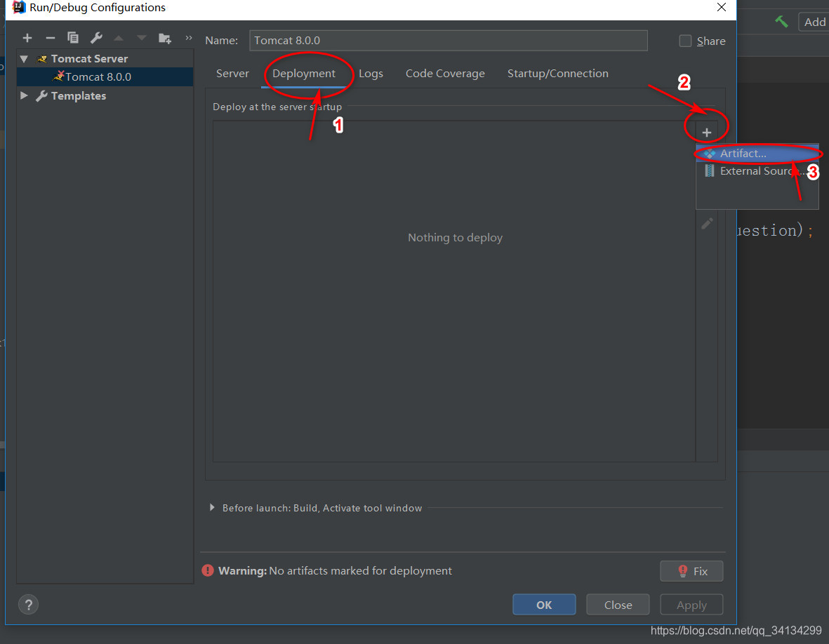Click Add button in background IDE window
This screenshot has width=829, height=644.
814,22
